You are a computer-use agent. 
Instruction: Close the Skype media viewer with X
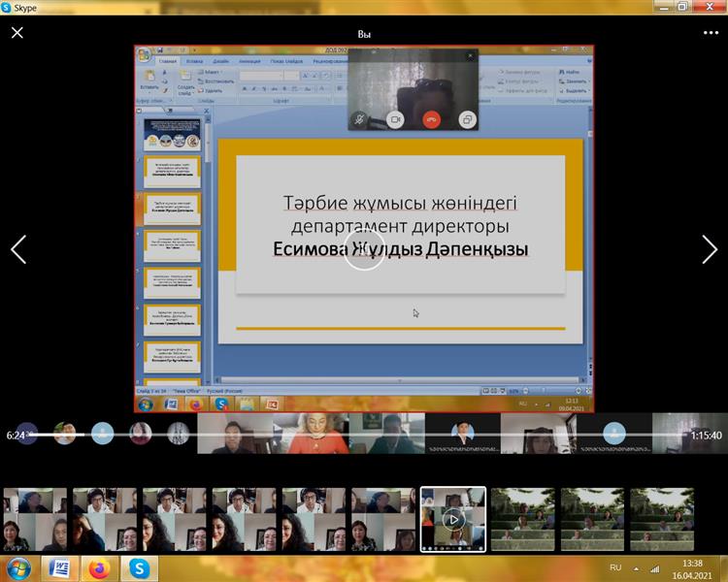coord(17,32)
